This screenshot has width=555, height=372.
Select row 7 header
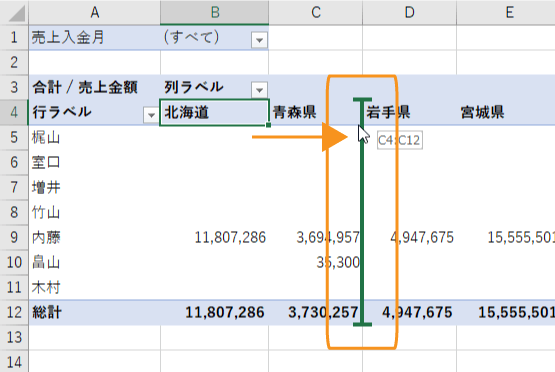pos(14,187)
